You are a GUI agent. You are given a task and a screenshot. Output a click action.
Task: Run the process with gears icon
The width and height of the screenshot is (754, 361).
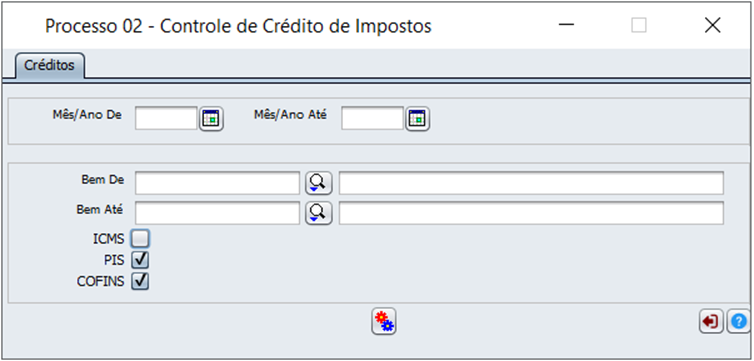pos(384,321)
